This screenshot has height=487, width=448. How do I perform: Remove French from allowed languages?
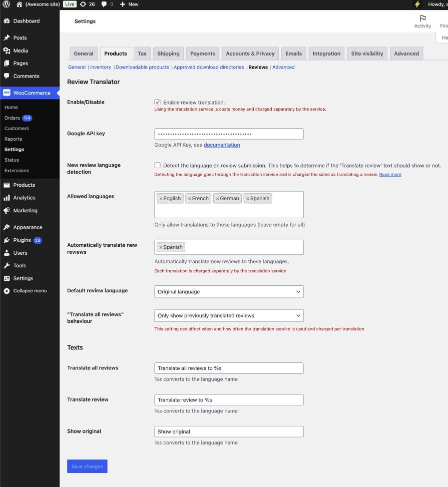(190, 199)
